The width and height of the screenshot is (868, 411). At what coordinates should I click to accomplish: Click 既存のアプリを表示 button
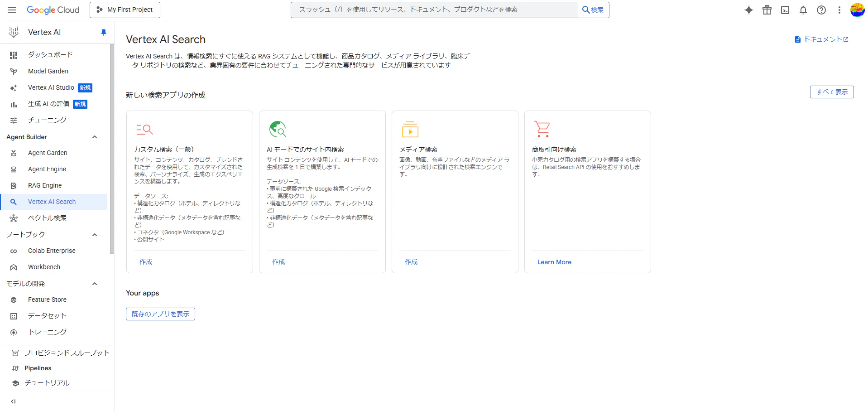(x=160, y=314)
